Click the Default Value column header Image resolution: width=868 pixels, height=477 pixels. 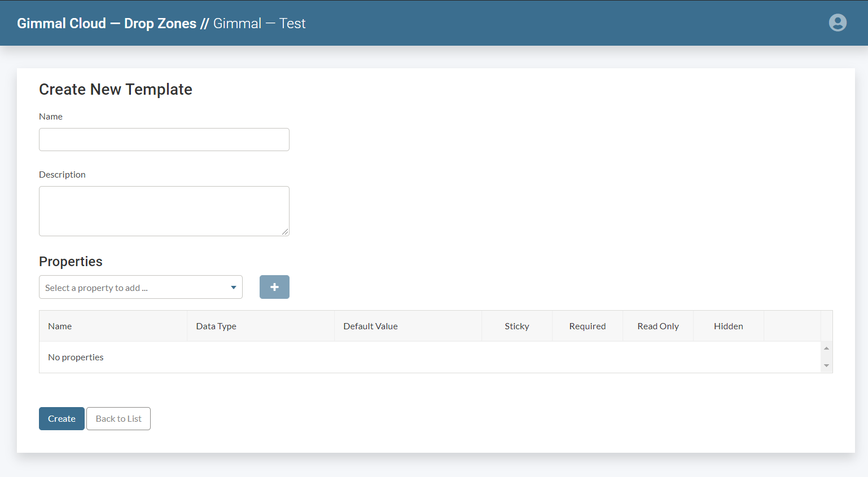coord(370,326)
